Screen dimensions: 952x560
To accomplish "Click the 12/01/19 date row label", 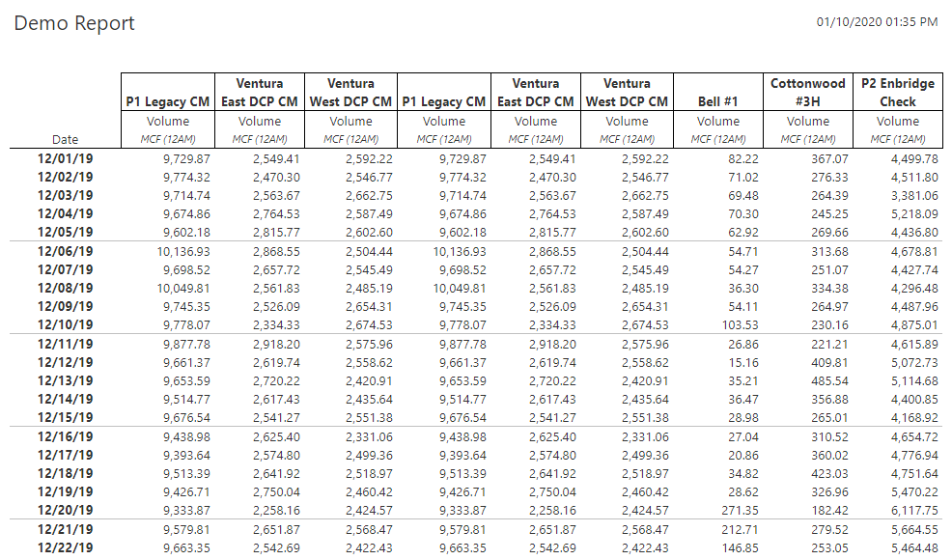I will [66, 158].
